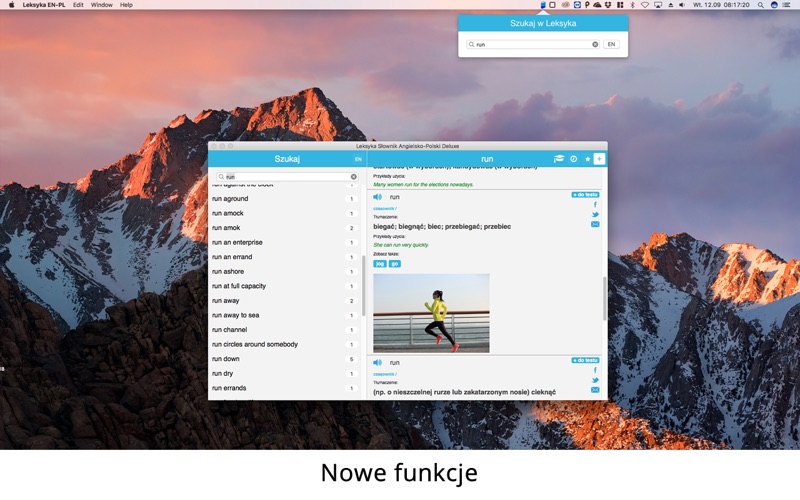This screenshot has width=800, height=500.
Task: Toggle the EN language button in the popup
Action: point(611,44)
